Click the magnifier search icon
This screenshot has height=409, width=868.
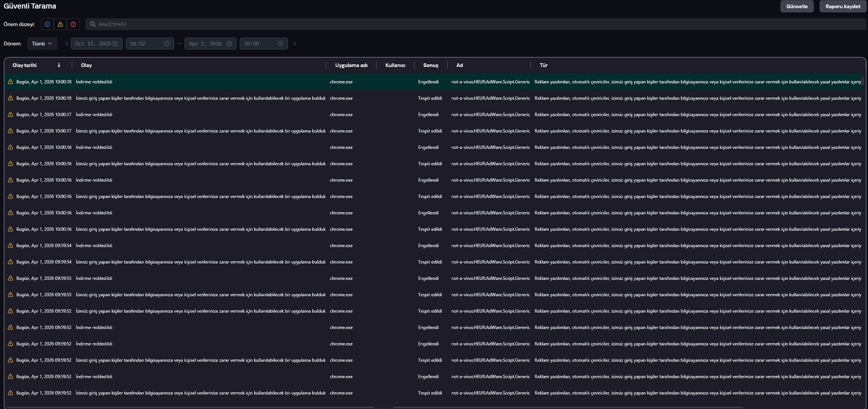[x=93, y=24]
